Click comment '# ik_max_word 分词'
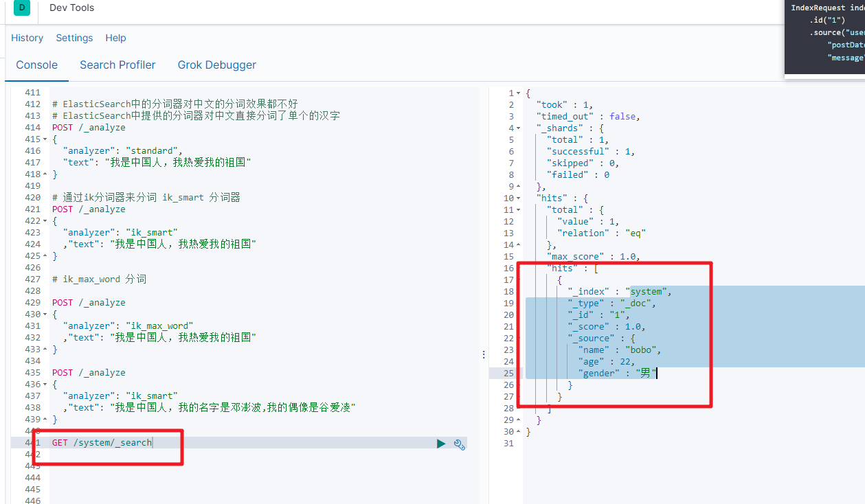The image size is (865, 504). (x=99, y=279)
